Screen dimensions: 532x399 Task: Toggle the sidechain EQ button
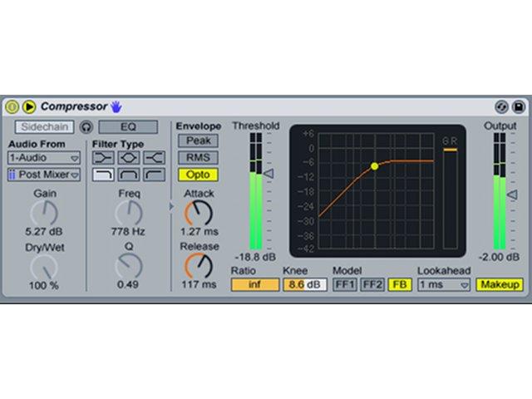128,127
